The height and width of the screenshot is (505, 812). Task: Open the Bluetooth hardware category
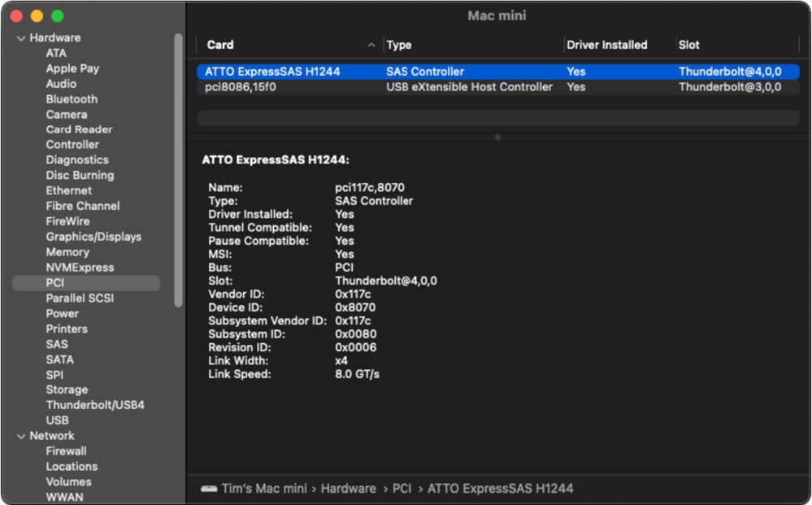click(x=71, y=98)
